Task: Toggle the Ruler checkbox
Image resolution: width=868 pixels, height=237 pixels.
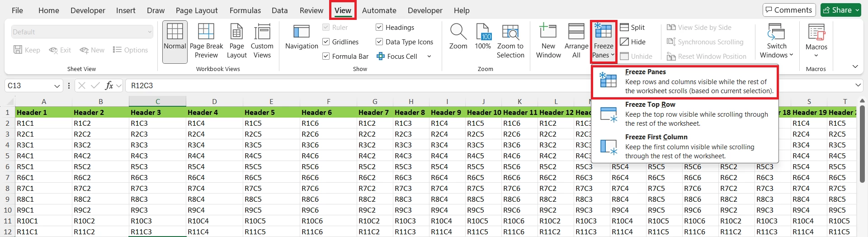Action: [326, 28]
